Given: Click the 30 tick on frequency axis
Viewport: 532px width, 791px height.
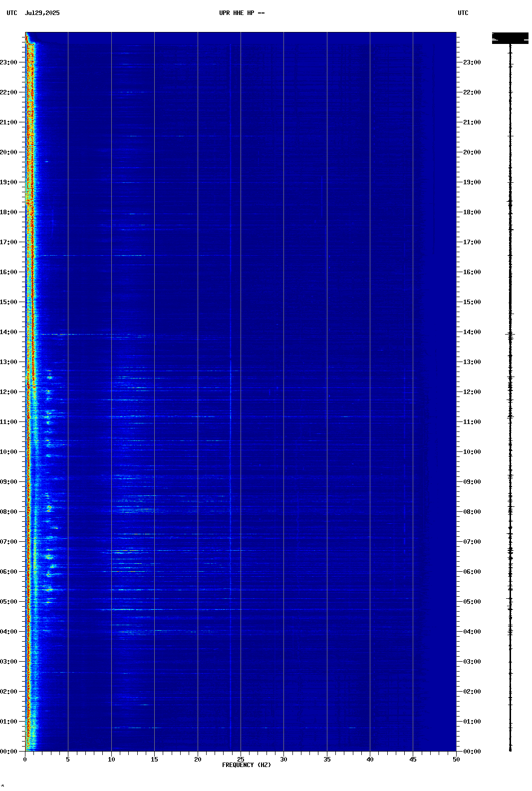Looking at the screenshot, I should coord(283,760).
